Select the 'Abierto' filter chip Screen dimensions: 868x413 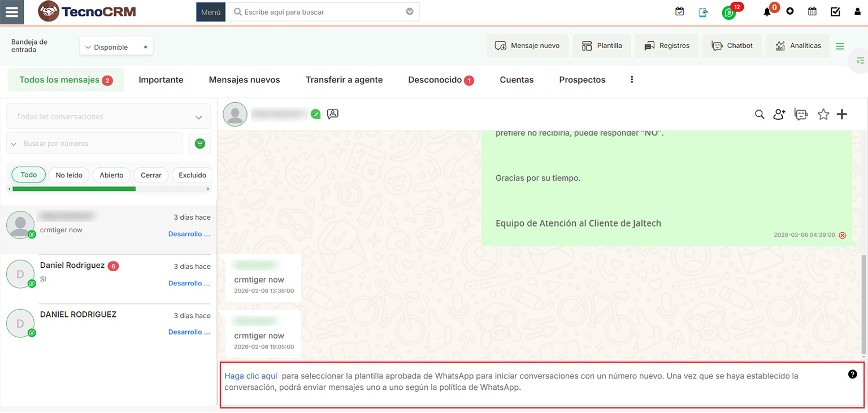click(111, 175)
